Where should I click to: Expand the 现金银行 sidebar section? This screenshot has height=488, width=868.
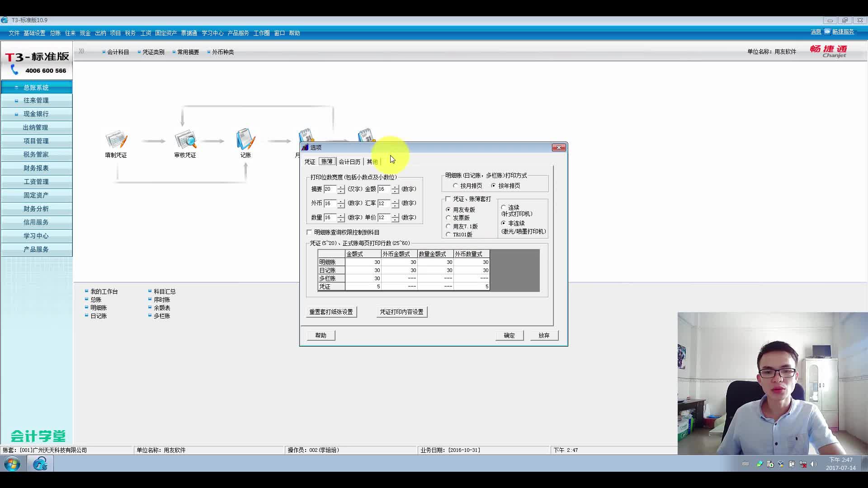36,114
